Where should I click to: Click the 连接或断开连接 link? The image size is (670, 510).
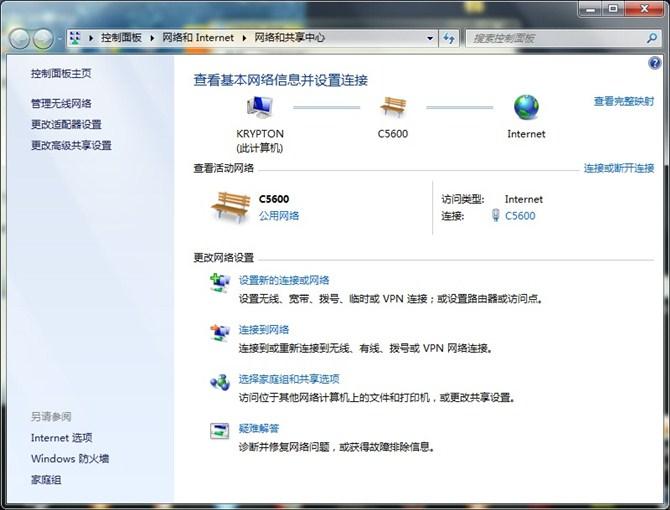click(x=618, y=168)
